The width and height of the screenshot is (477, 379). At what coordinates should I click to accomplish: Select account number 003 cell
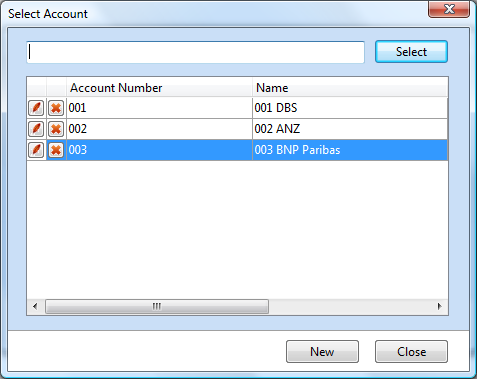tap(159, 150)
